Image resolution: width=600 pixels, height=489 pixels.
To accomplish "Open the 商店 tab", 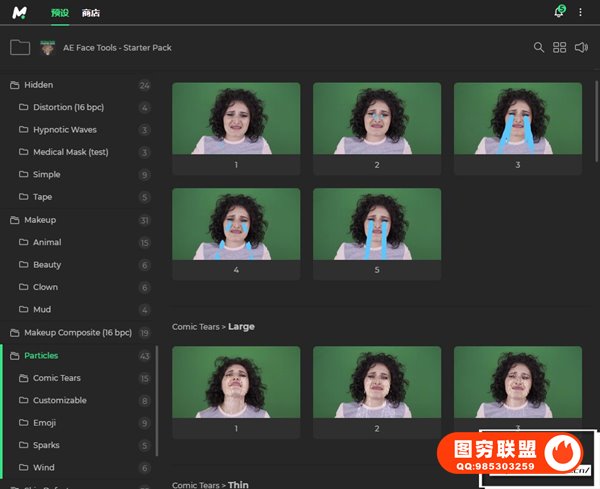I will point(91,12).
